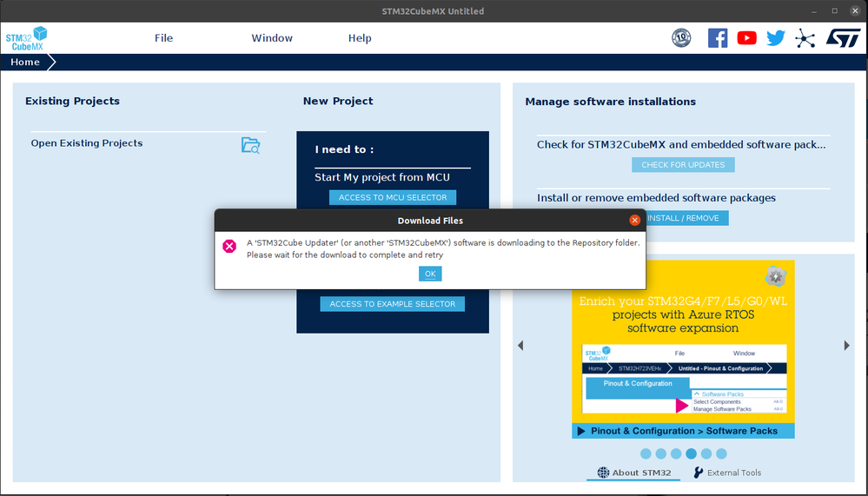Open the Facebook icon link

[718, 37]
